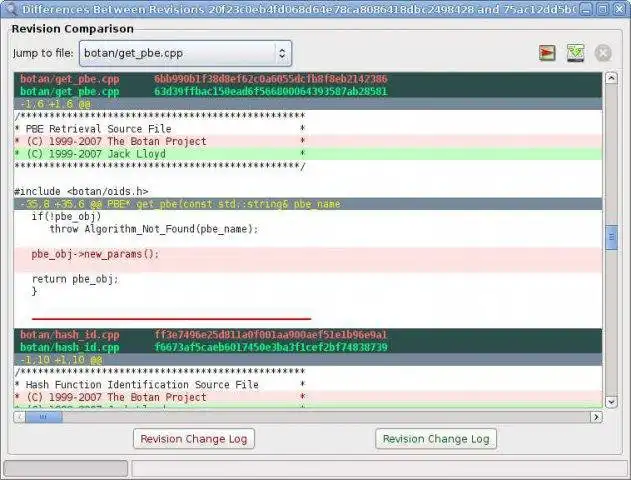631x480 pixels.
Task: Click the hunk header '-35,8 +35,6'
Action: 308,204
